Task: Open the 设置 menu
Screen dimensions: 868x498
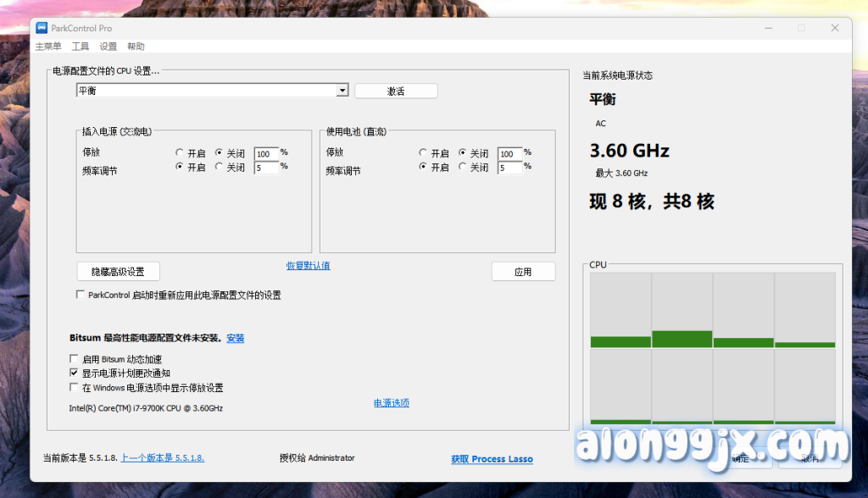Action: tap(108, 47)
